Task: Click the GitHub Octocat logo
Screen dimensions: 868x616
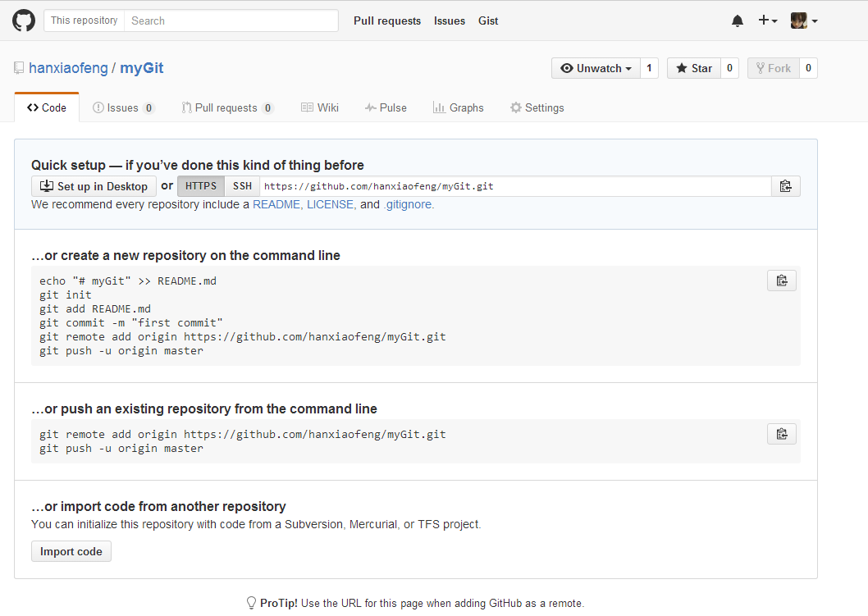Action: 24,21
